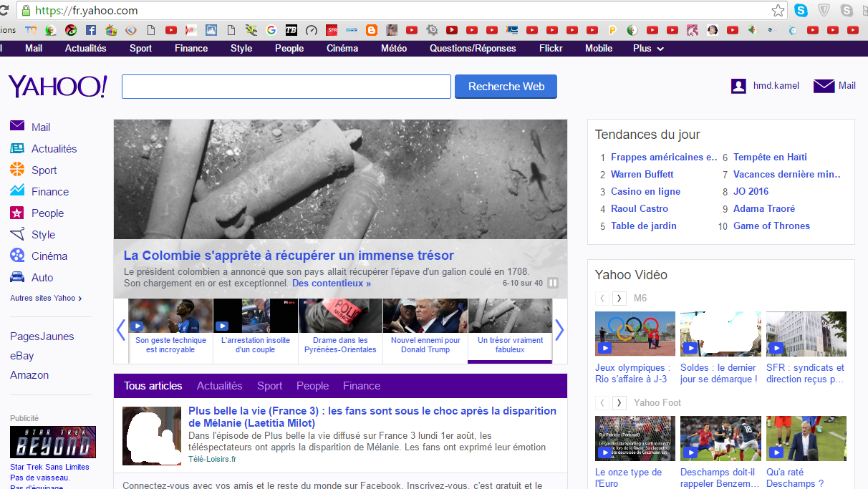868x489 pixels.
Task: Click the Sport basketball icon in the sidebar
Action: coord(17,170)
